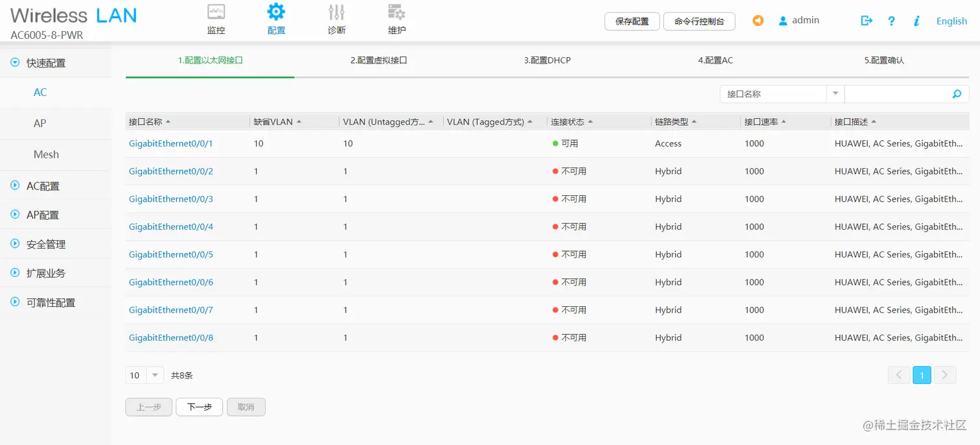The width and height of the screenshot is (980, 445).
Task: Click the orange alarm speaker icon
Action: pyautogui.click(x=758, y=21)
